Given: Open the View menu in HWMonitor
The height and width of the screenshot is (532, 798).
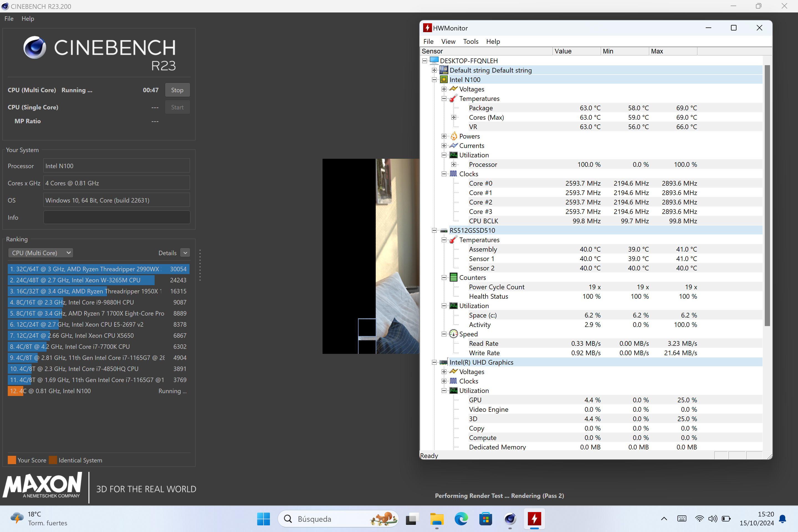Looking at the screenshot, I should (447, 41).
